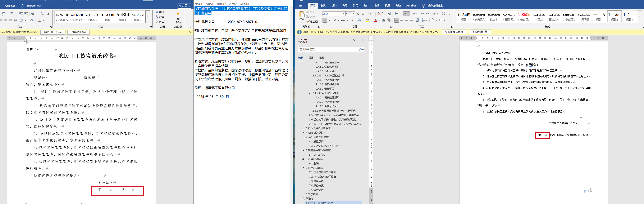Switch navigation pane to 页面 tab
Image resolution: width=644 pixels, height=204 pixels.
coord(311,58)
